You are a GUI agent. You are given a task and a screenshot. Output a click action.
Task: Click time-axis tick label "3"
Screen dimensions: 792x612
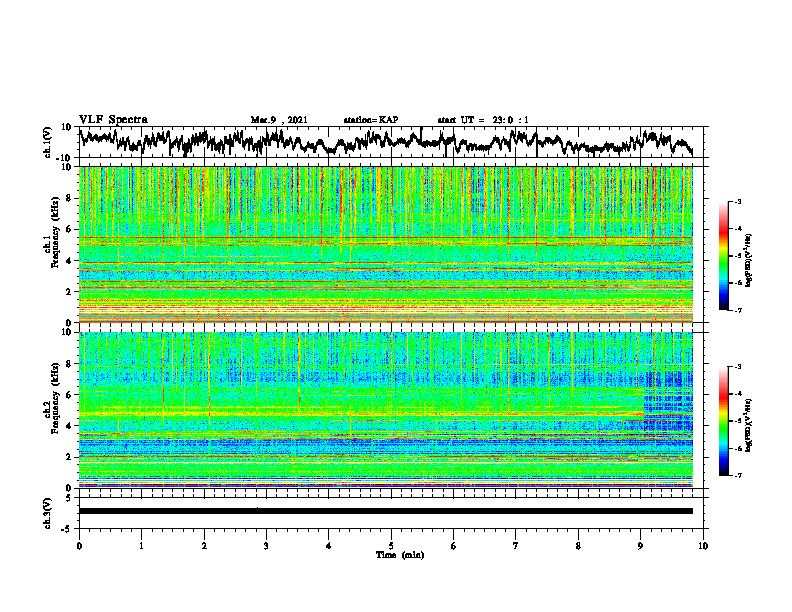pos(266,546)
